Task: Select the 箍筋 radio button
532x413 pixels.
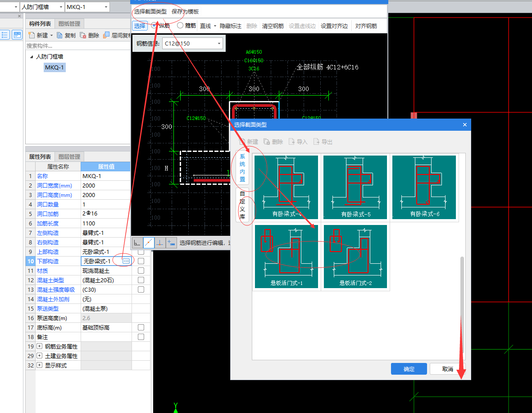Action: pos(180,25)
